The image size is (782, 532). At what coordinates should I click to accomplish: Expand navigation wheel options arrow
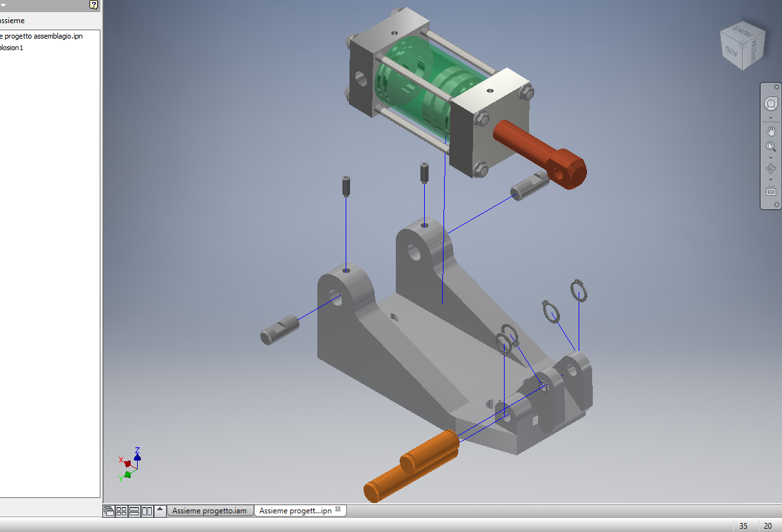[x=770, y=118]
